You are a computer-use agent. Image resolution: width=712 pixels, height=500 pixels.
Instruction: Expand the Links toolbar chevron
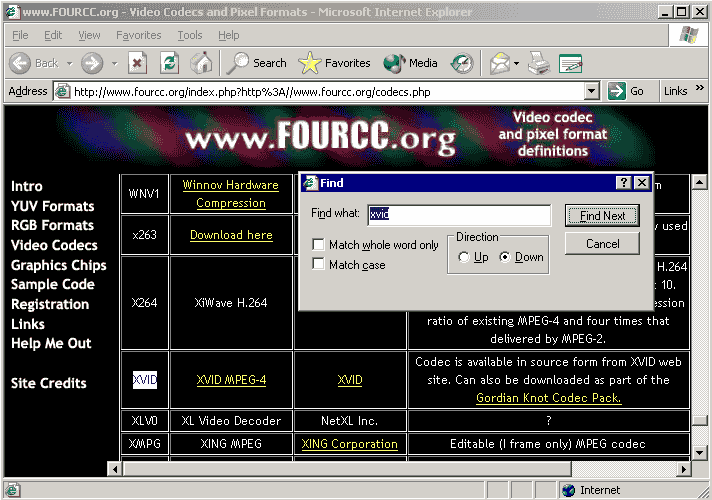700,88
